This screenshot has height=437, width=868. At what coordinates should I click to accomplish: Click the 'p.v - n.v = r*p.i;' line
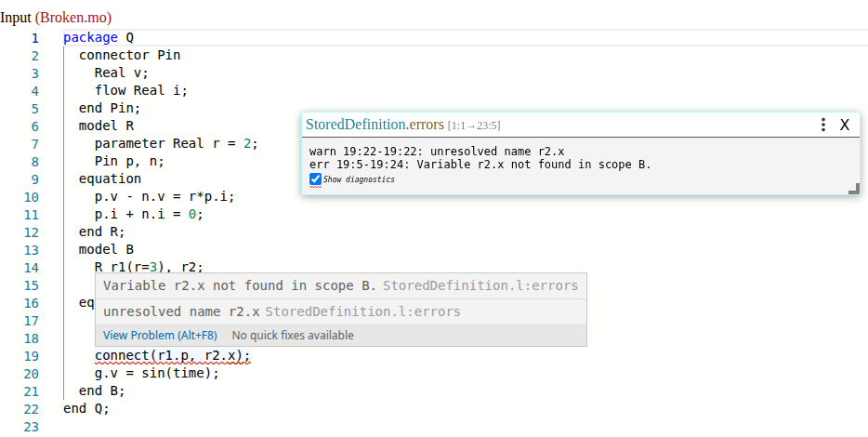pos(164,196)
